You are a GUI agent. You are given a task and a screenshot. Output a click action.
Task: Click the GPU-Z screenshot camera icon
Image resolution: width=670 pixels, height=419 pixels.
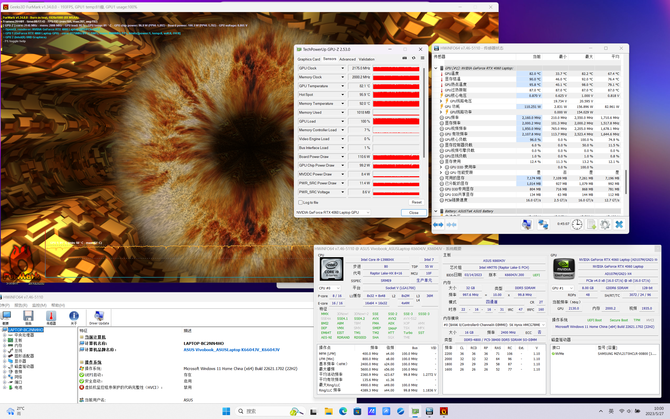(x=404, y=58)
